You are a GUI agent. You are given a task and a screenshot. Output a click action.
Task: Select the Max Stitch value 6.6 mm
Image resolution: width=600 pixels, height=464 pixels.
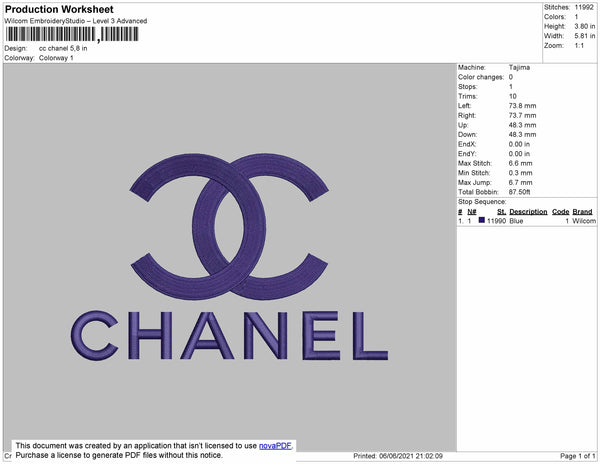point(520,163)
